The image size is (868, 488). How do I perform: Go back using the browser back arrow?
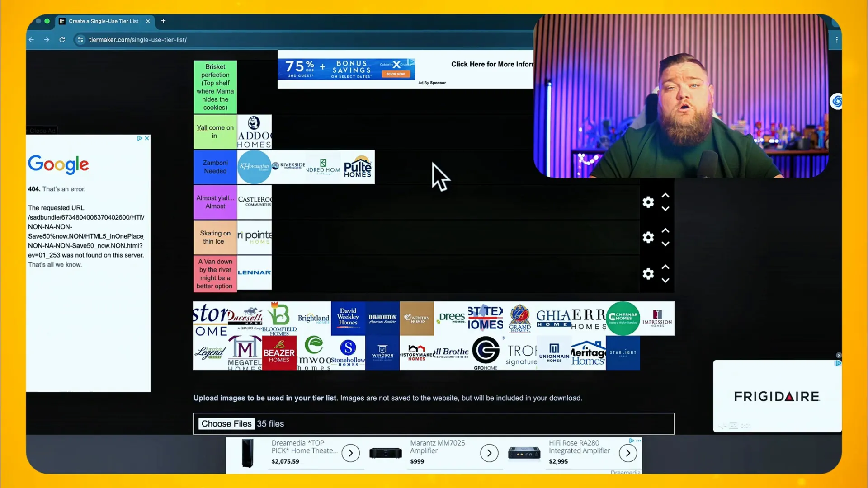pos(31,40)
